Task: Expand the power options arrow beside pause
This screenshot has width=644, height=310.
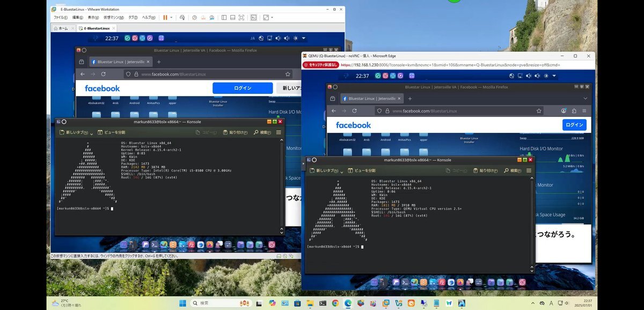Action: [171, 18]
